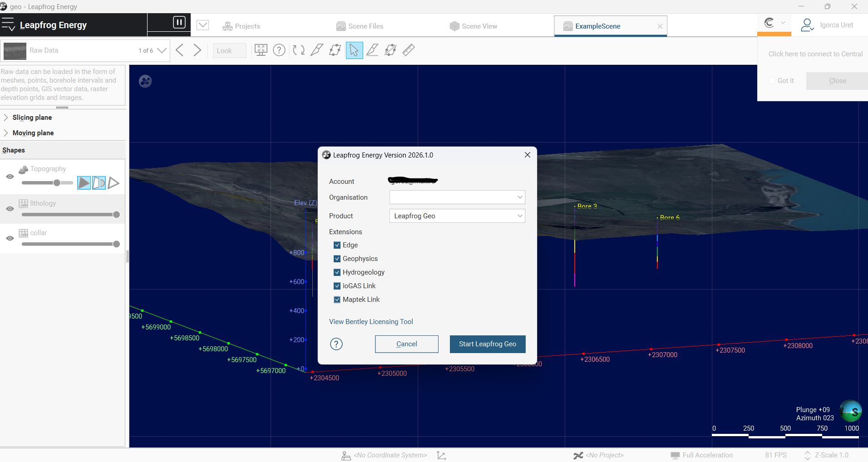Click the Z-Scale arrows icon

pyautogui.click(x=808, y=455)
